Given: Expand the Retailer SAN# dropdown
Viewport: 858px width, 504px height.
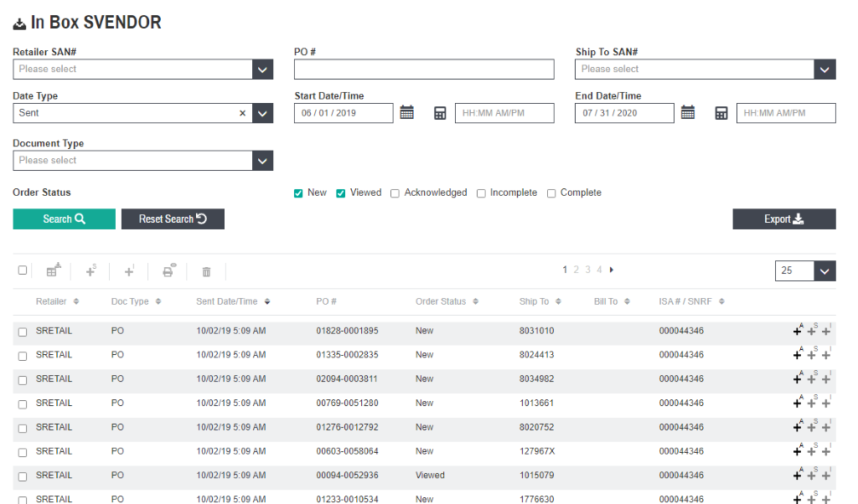Looking at the screenshot, I should click(262, 69).
